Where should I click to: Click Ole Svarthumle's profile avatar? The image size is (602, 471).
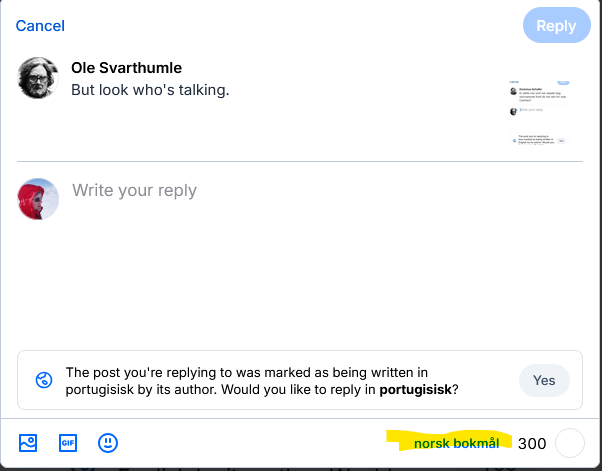coord(38,78)
